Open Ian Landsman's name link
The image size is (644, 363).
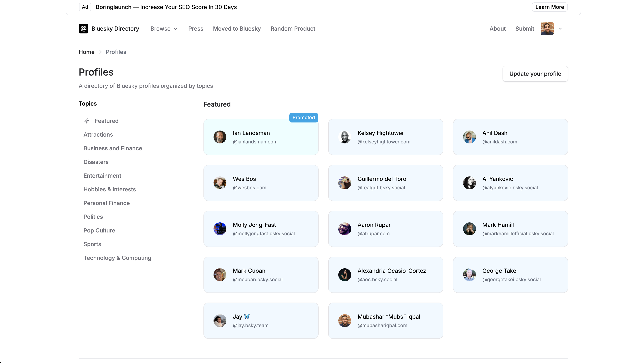[x=251, y=133]
